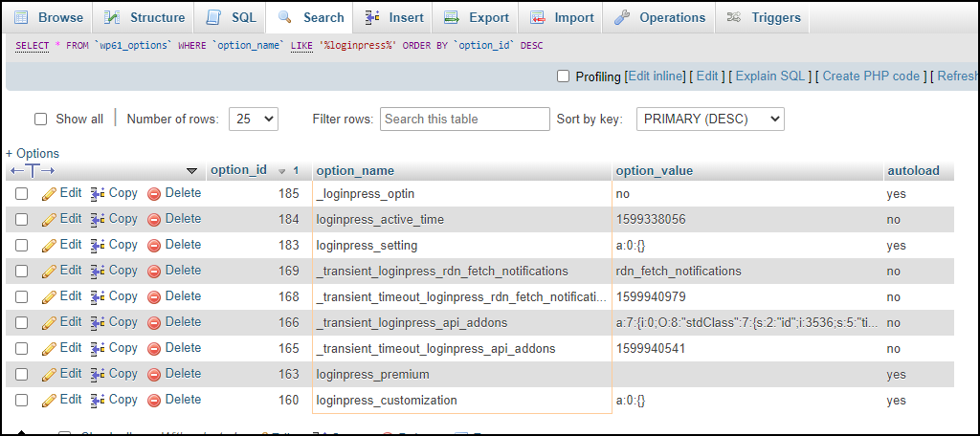Check the loginpress_premium row checkbox

[x=22, y=374]
